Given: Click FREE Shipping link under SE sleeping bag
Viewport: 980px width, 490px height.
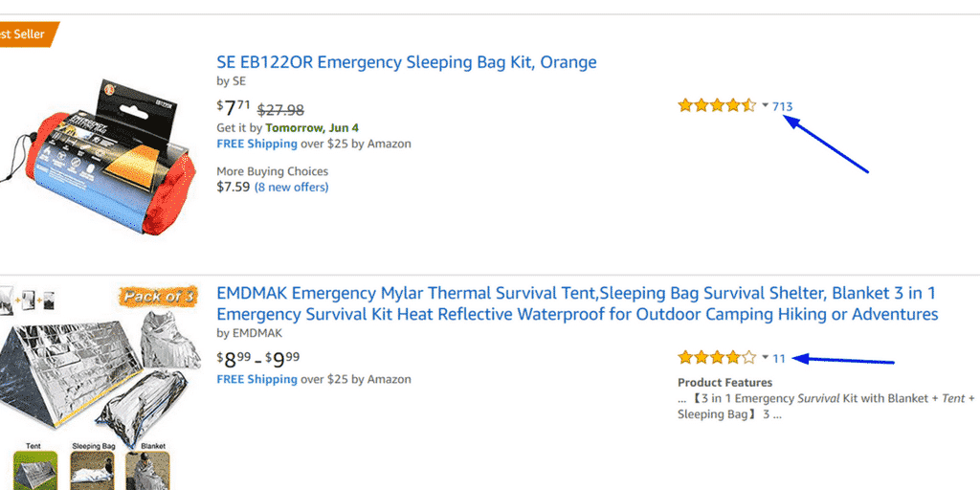Looking at the screenshot, I should pyautogui.click(x=256, y=144).
